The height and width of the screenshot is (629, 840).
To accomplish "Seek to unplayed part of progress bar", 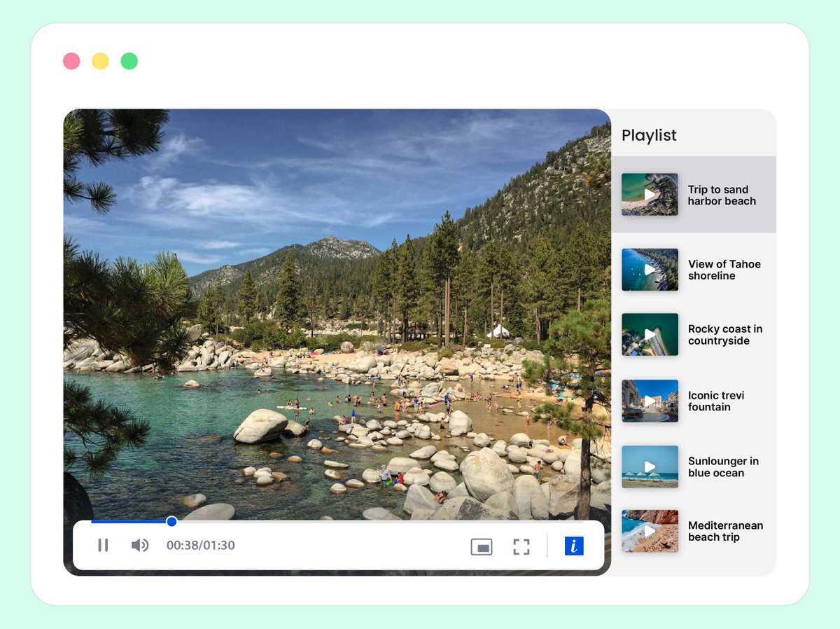I will (380, 521).
